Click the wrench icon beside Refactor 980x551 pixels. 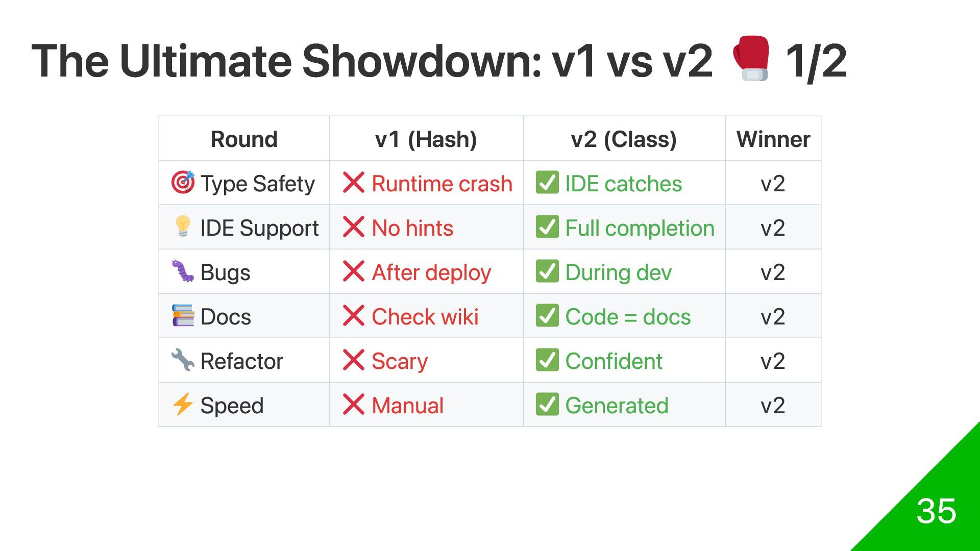[x=183, y=360]
